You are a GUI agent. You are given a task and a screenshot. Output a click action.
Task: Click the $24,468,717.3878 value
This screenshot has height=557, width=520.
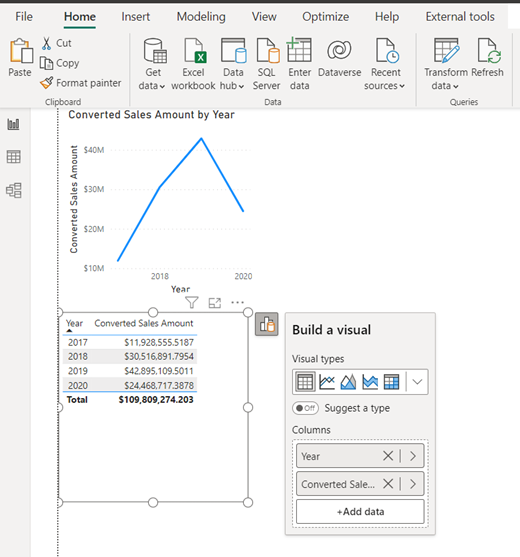159,385
